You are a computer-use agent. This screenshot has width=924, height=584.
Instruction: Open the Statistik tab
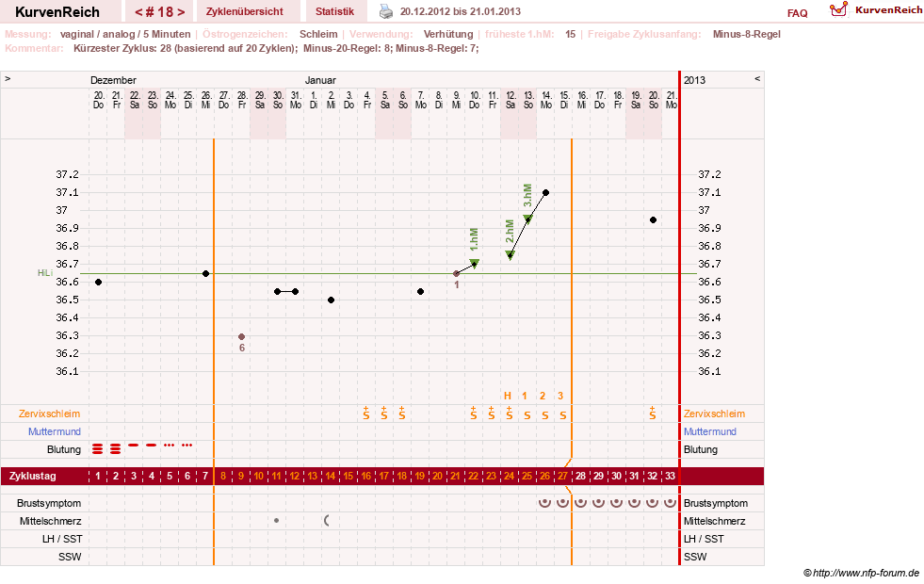[x=334, y=11]
